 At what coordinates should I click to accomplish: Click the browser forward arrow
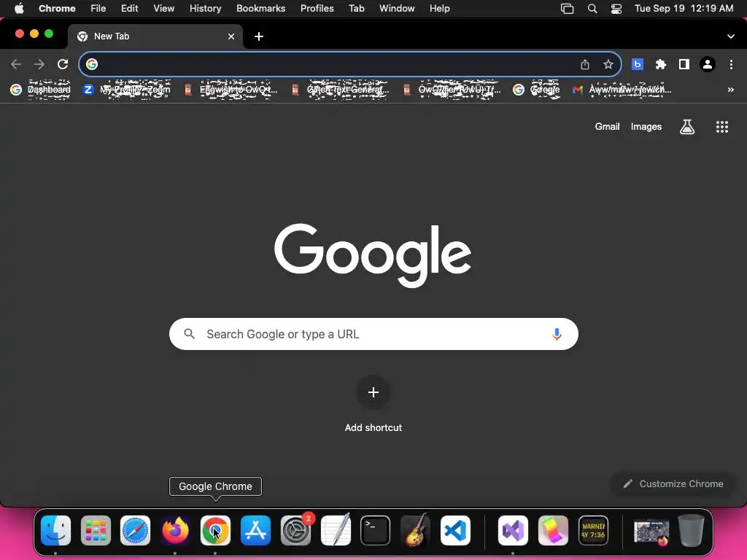(x=39, y=64)
